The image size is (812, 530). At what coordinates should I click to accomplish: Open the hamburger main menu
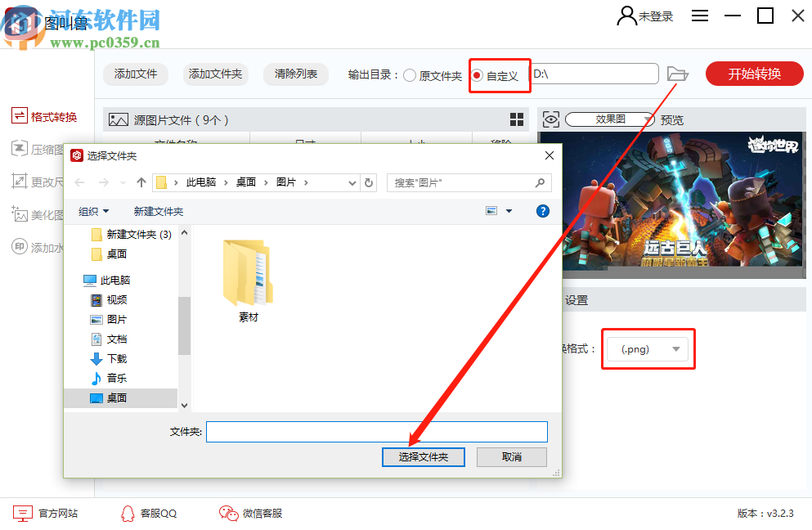[700, 16]
